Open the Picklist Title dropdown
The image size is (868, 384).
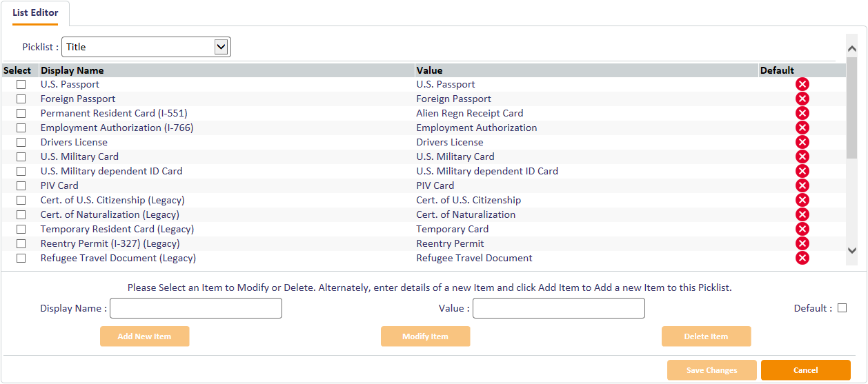[x=146, y=47]
